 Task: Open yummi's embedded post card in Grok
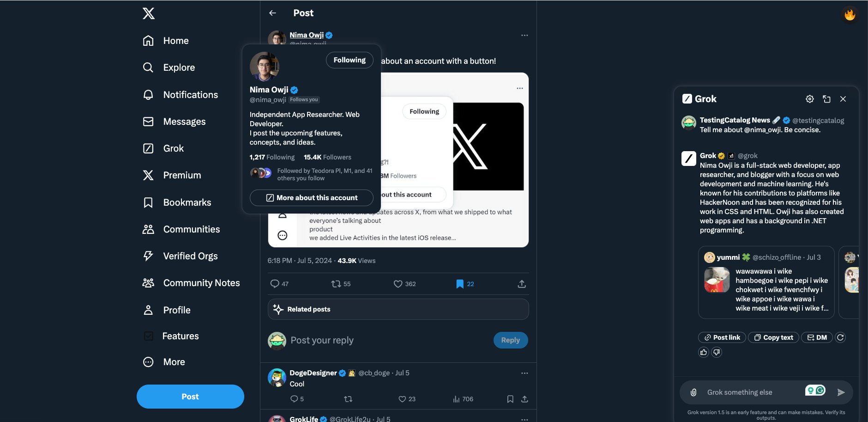coord(766,282)
